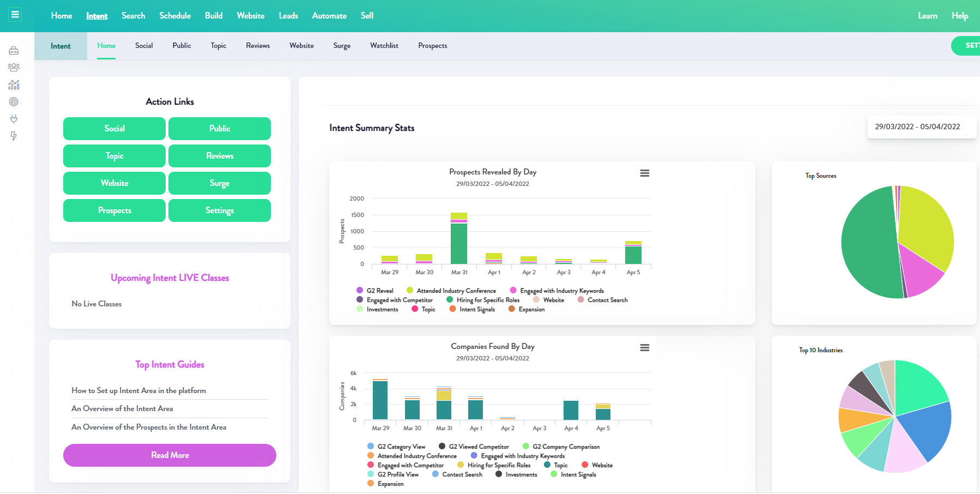The width and height of the screenshot is (980, 494).
Task: Open the Leads top menu item
Action: 288,16
